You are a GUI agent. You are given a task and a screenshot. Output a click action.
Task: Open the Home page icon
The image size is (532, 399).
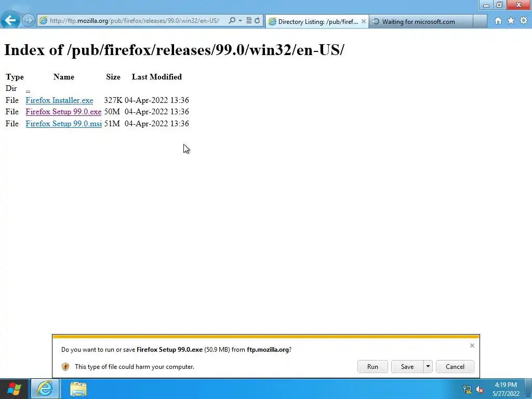click(498, 21)
